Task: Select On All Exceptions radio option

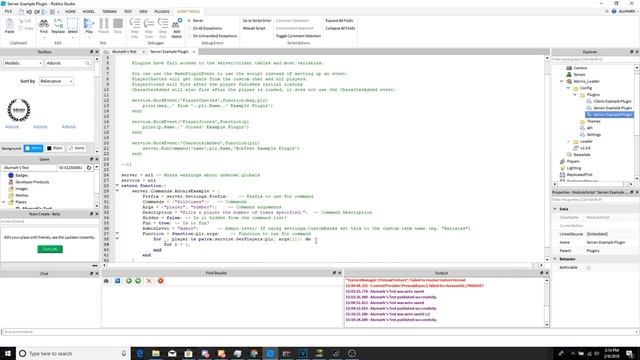Action: click(x=205, y=28)
